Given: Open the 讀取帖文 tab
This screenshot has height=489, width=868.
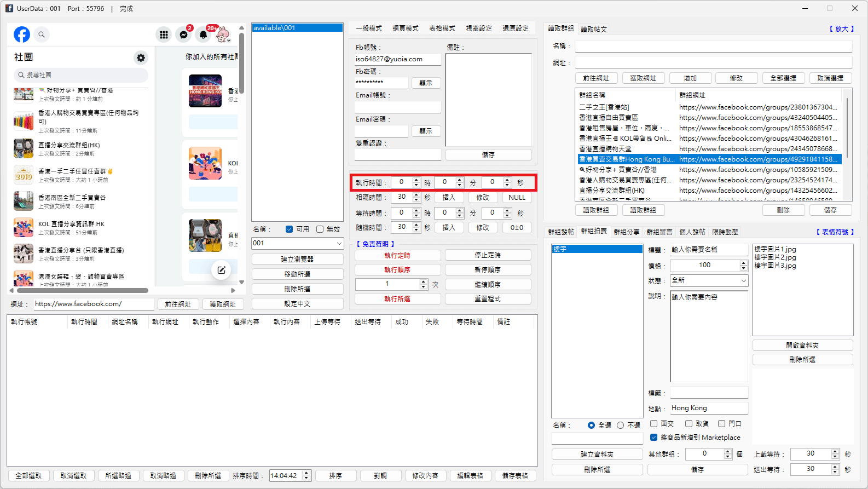Looking at the screenshot, I should tap(594, 29).
